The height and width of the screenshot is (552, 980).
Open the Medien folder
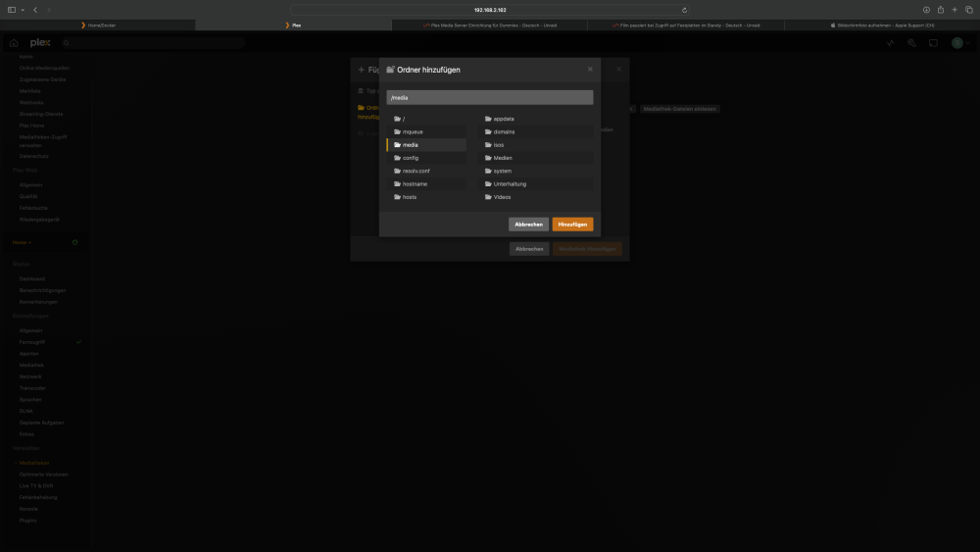coord(536,158)
